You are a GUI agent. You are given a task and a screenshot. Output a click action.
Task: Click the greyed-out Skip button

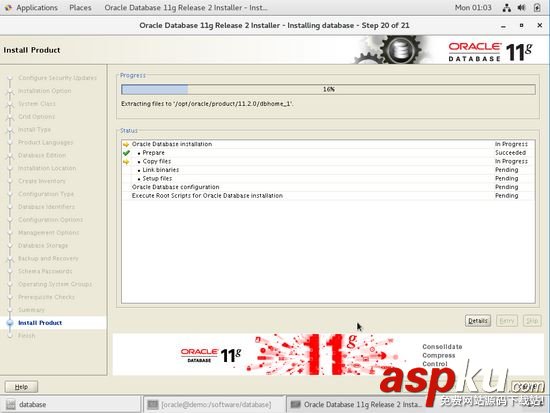point(532,321)
